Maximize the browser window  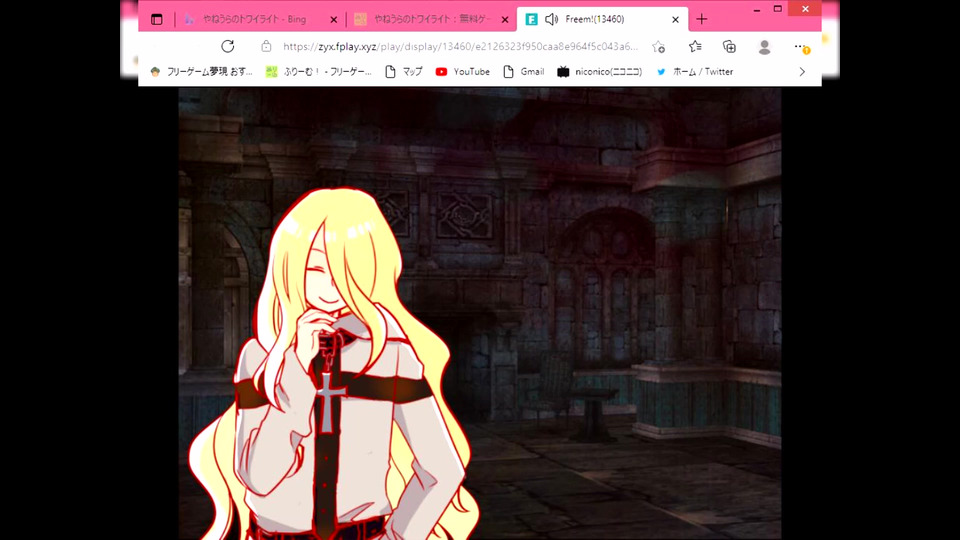[x=778, y=9]
